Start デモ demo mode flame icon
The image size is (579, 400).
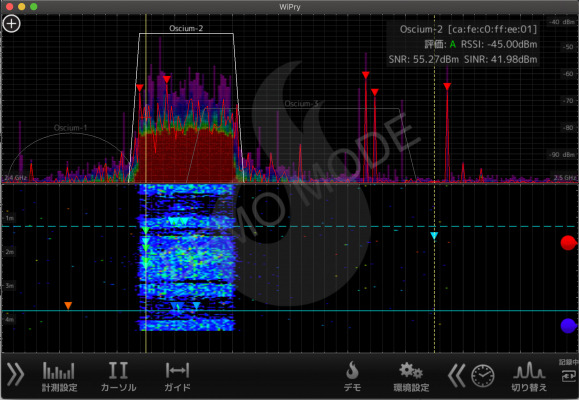352,377
